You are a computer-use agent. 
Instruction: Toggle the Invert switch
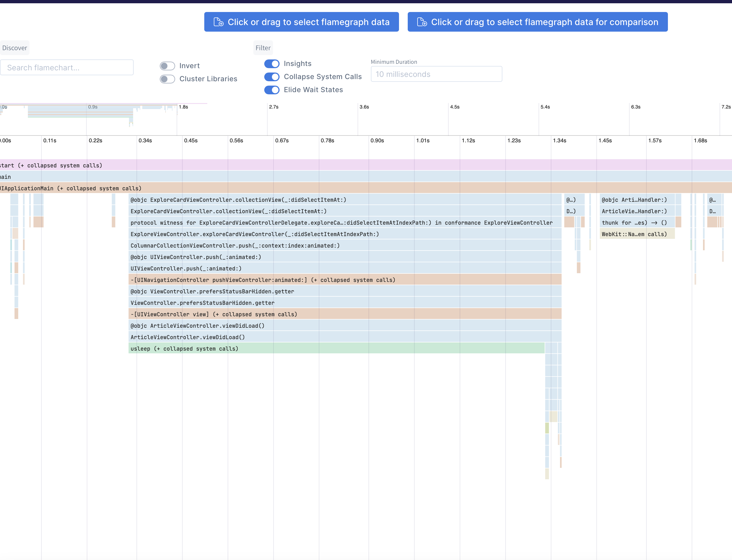coord(167,66)
